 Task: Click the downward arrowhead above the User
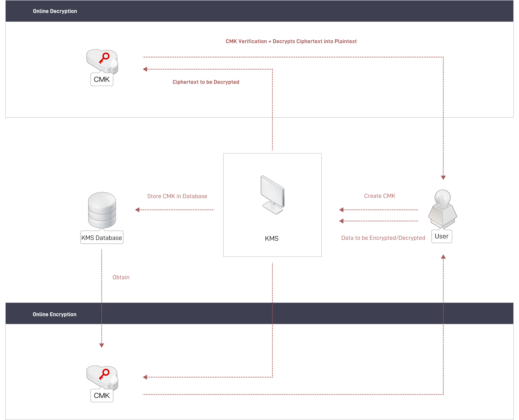point(443,178)
